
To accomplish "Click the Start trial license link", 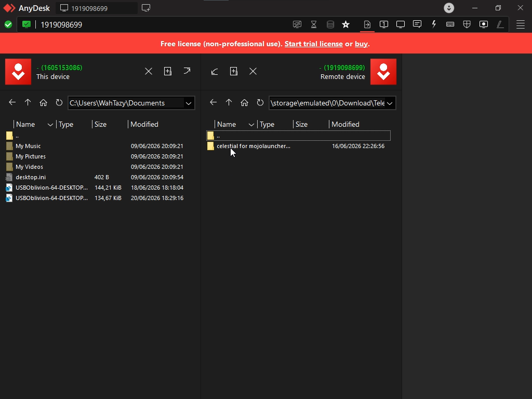I will [x=313, y=44].
